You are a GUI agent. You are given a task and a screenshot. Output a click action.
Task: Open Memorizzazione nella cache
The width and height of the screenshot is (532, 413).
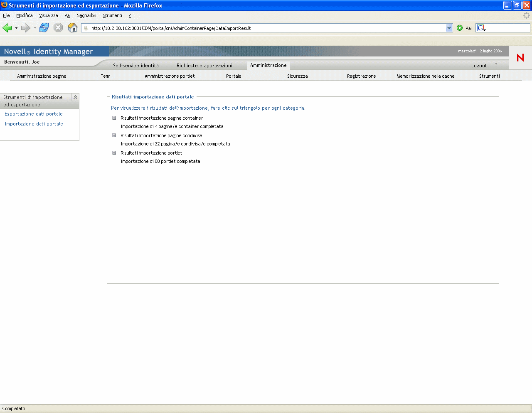click(x=426, y=76)
